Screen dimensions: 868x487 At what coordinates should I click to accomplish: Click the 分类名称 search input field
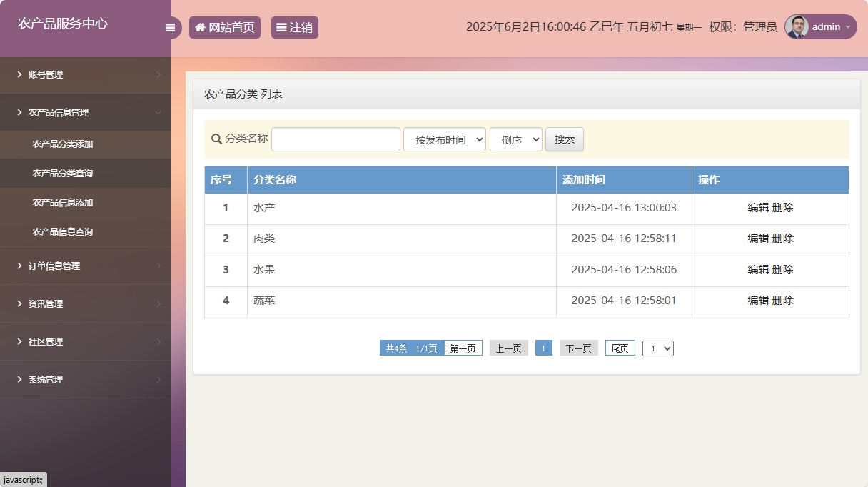click(335, 139)
